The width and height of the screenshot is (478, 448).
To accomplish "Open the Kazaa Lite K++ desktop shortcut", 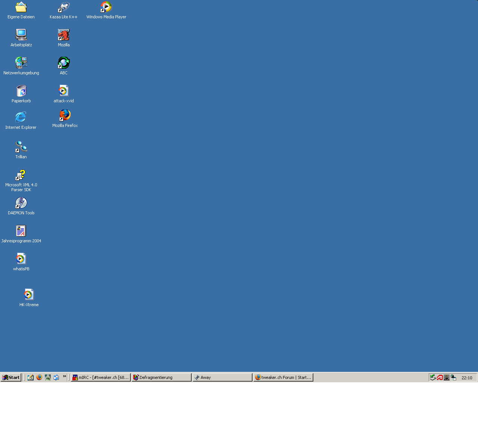I will tap(63, 7).
